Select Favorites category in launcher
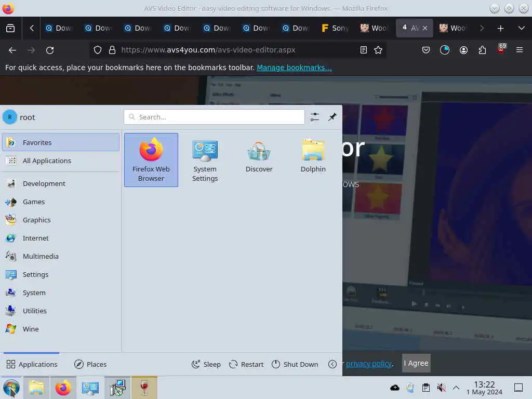The image size is (532, 399). point(61,142)
